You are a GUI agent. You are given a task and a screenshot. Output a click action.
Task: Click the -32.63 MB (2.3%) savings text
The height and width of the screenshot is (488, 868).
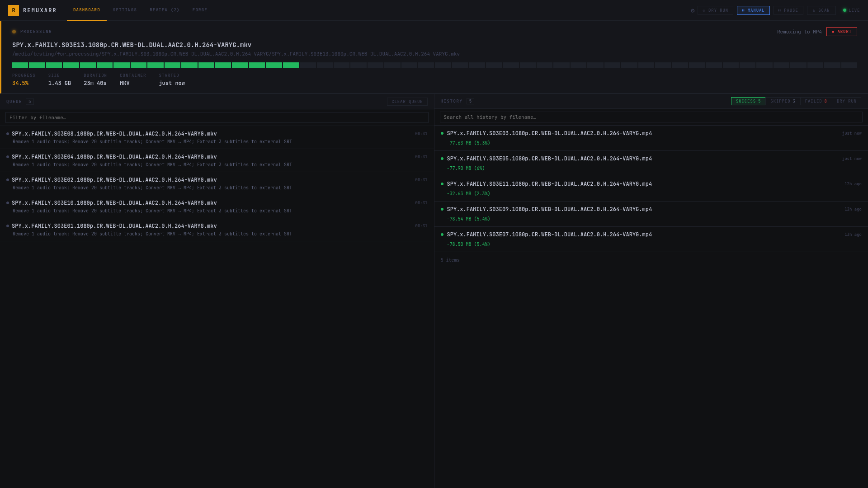(468, 194)
